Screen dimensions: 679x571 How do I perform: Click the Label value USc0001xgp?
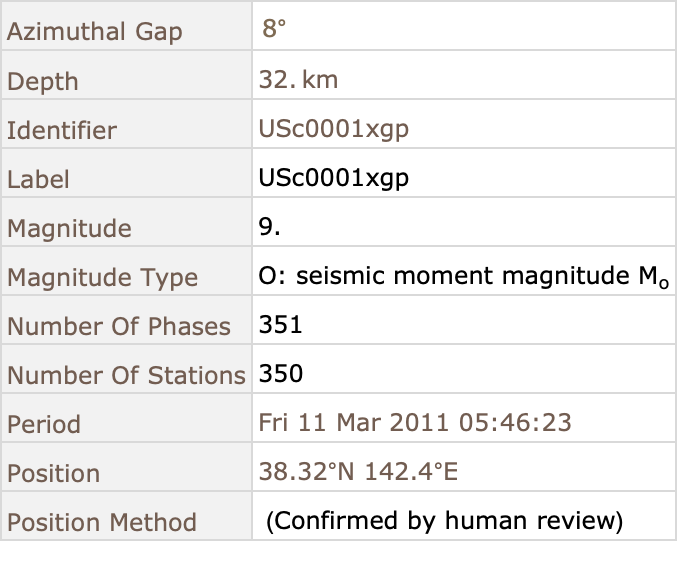click(333, 178)
